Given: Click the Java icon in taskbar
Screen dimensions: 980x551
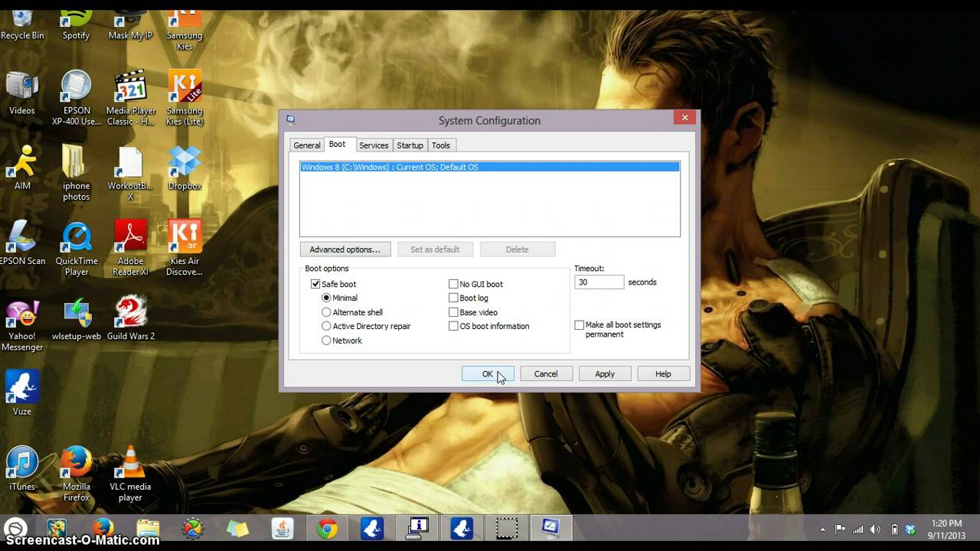Looking at the screenshot, I should 283,529.
